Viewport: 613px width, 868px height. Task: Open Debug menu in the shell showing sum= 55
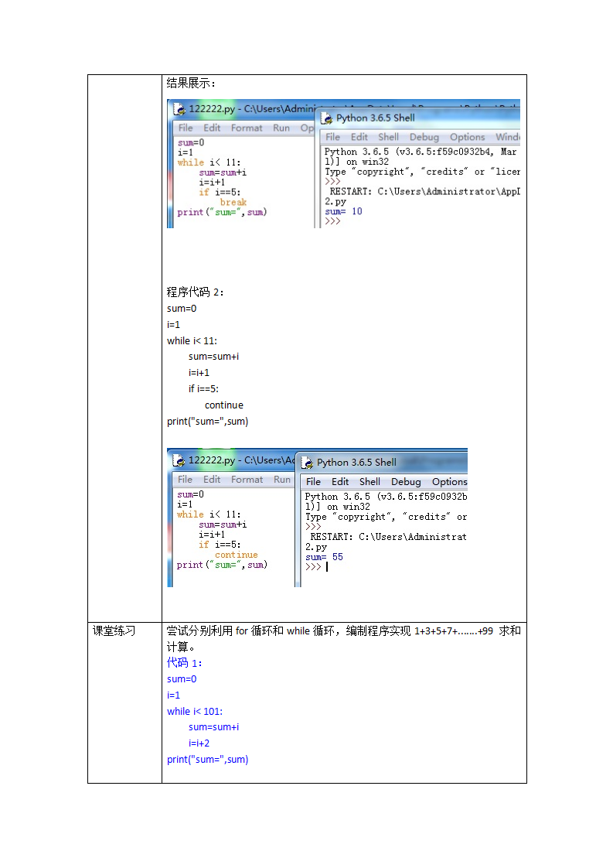[406, 482]
